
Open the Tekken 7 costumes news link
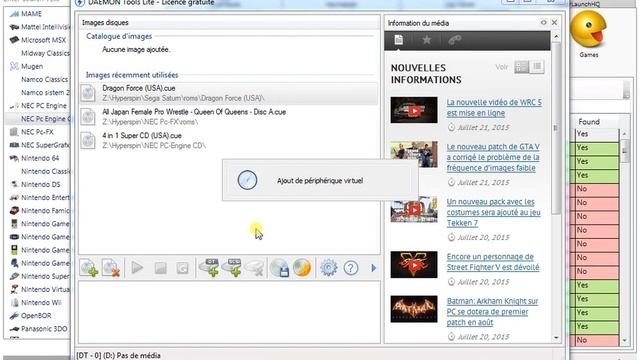coord(493,212)
